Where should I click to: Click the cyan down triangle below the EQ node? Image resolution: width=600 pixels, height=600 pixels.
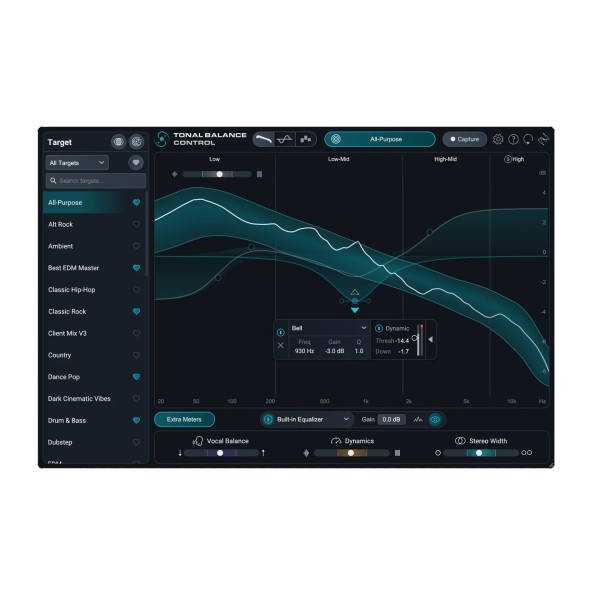coord(355,310)
